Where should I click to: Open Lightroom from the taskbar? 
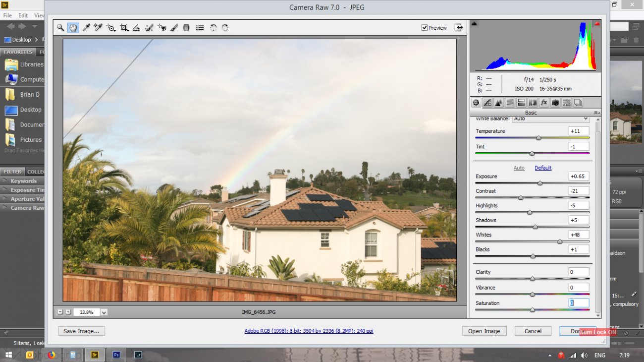[x=138, y=355]
